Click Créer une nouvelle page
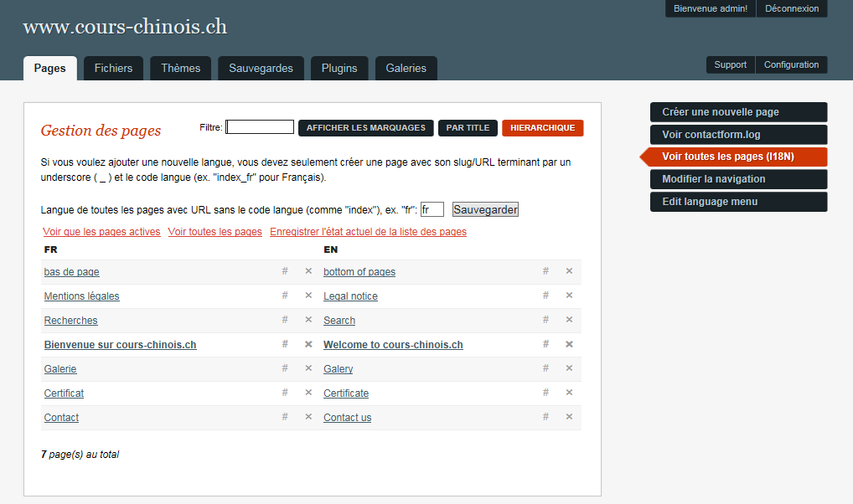 [x=739, y=112]
